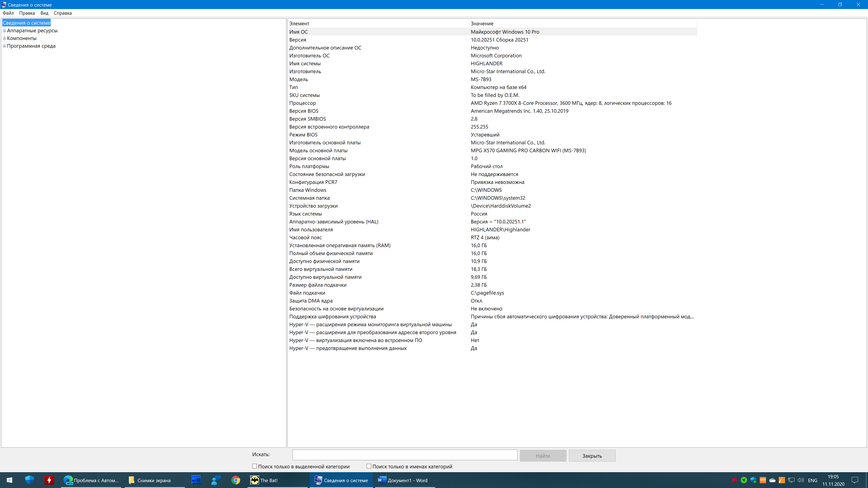Open the Sound Blaster tray icon
The width and height of the screenshot is (868, 488).
point(763,480)
